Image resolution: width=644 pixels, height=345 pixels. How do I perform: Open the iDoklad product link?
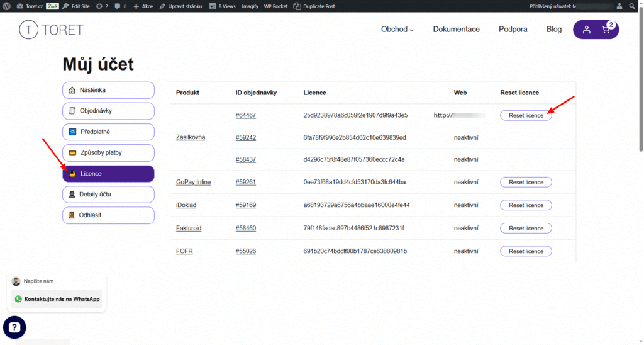tap(186, 205)
